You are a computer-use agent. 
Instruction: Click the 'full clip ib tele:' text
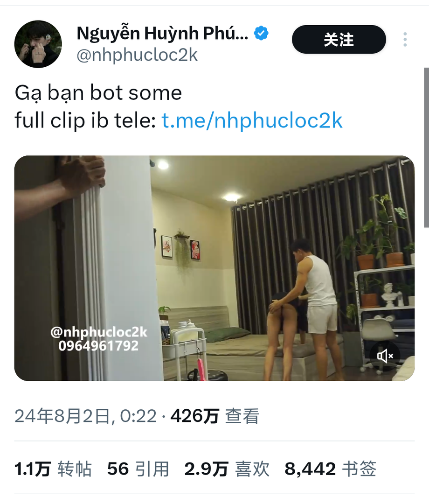coord(85,120)
